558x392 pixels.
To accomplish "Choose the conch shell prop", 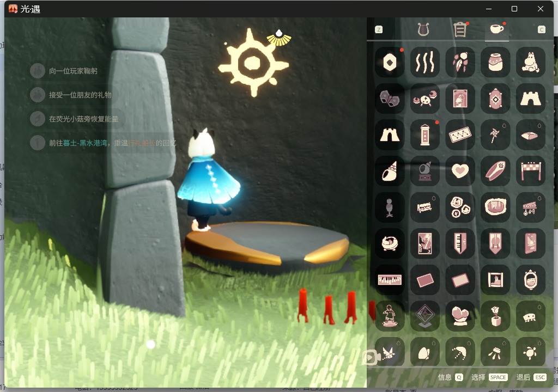I will (x=390, y=171).
